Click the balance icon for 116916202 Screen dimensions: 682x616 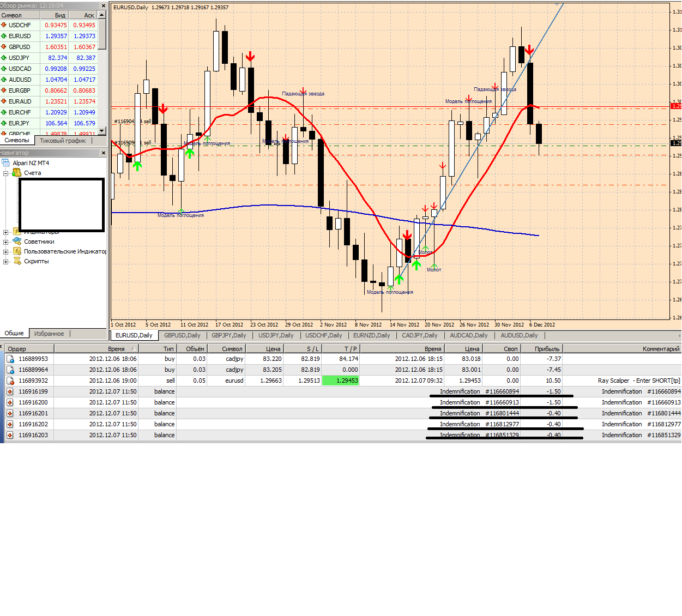pyautogui.click(x=10, y=424)
